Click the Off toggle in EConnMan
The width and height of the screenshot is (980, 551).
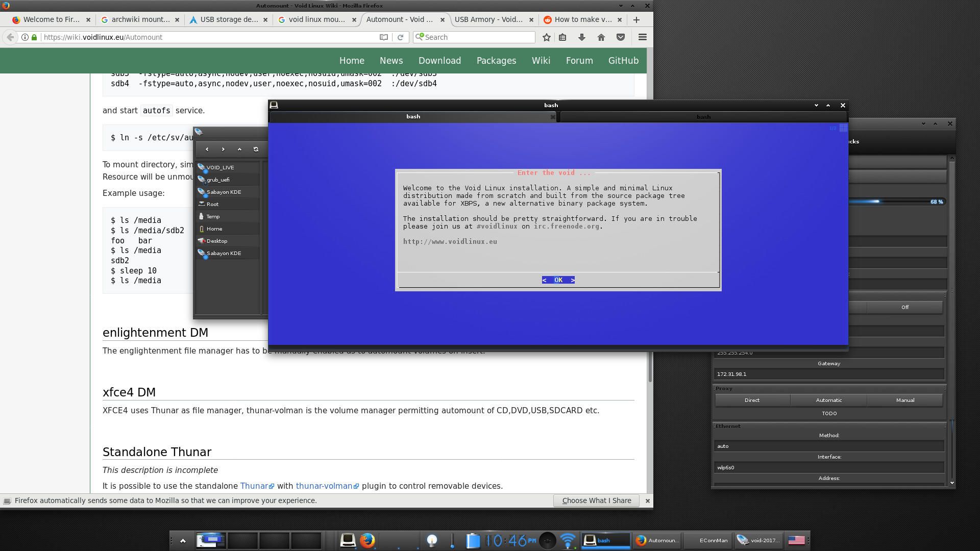click(x=905, y=307)
